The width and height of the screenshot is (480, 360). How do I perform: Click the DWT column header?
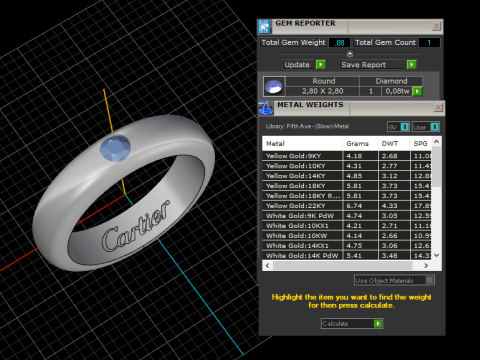[394, 144]
